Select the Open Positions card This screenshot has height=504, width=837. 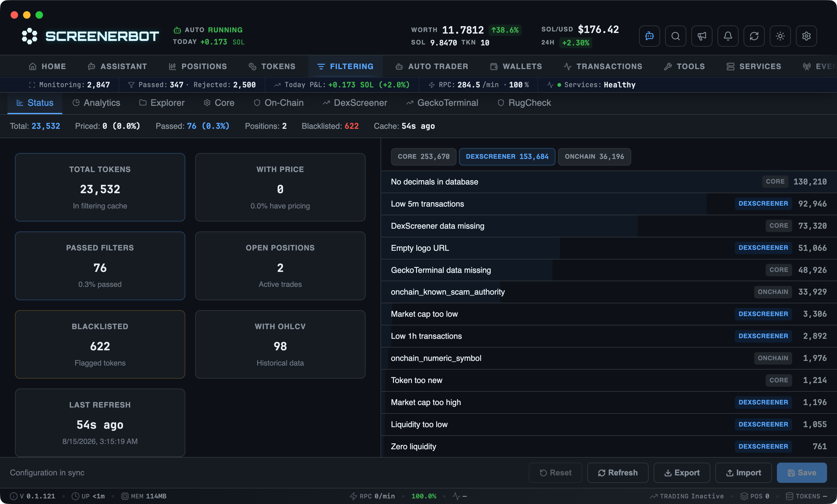[x=280, y=266]
